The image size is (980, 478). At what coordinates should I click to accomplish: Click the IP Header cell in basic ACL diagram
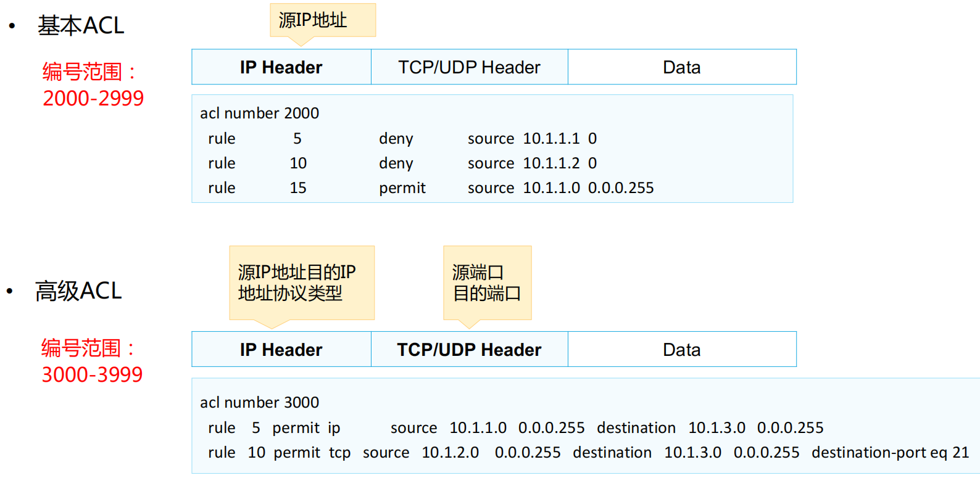[x=281, y=67]
